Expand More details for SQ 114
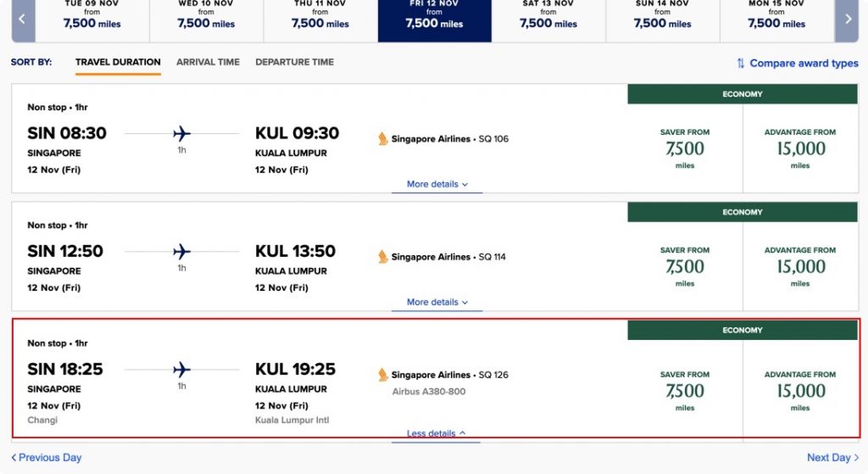The height and width of the screenshot is (474, 868). click(x=437, y=303)
